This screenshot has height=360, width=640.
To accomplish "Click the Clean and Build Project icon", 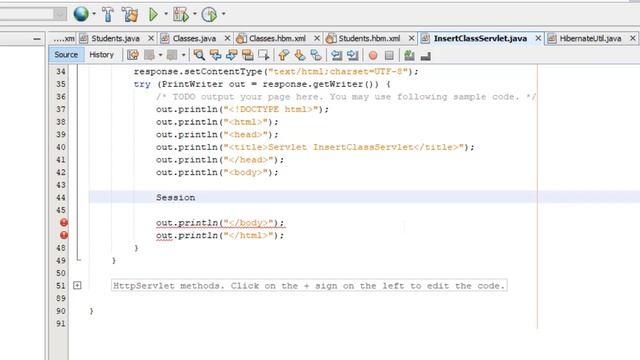I will 130,15.
